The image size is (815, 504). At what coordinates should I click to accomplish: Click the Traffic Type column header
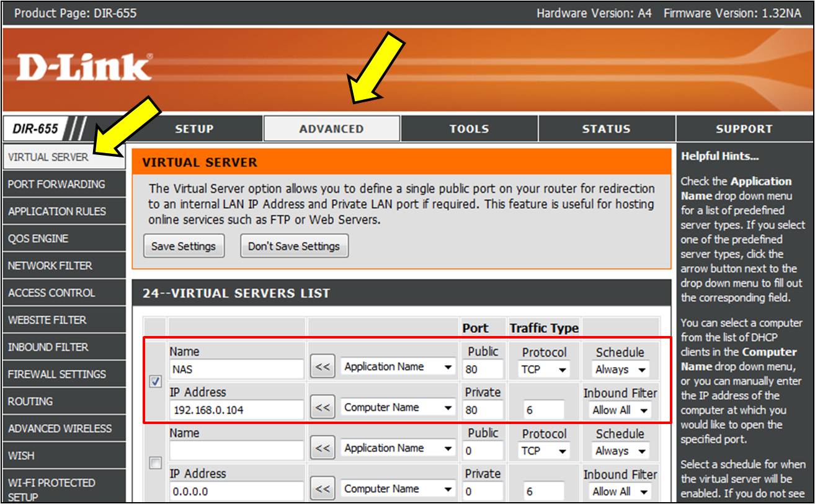pyautogui.click(x=544, y=328)
